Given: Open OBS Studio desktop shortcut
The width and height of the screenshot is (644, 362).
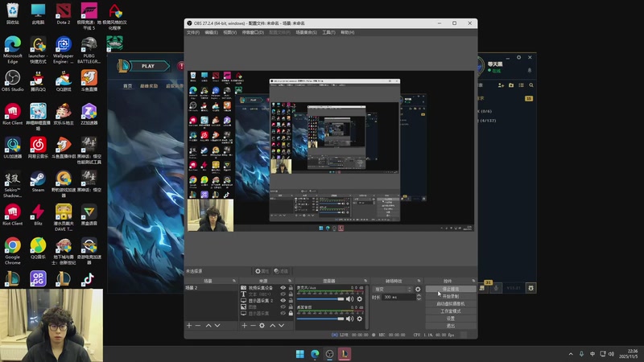Looking at the screenshot, I should (13, 80).
